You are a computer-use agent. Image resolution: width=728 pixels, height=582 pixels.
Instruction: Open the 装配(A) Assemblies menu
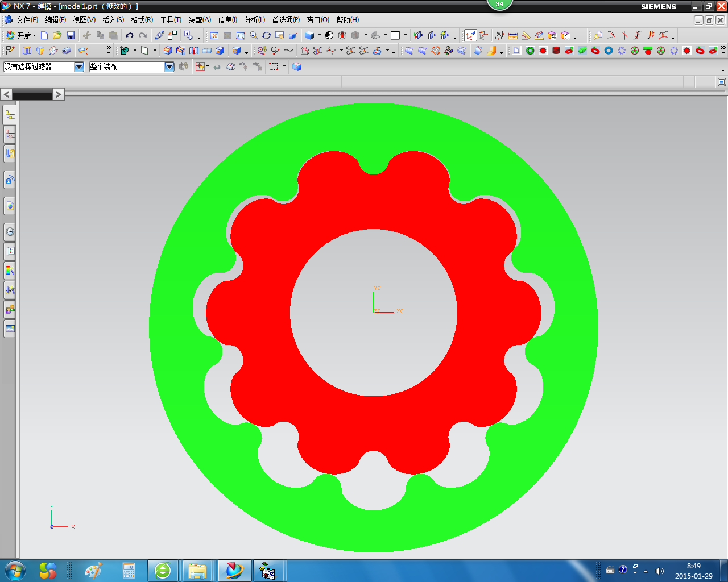200,20
